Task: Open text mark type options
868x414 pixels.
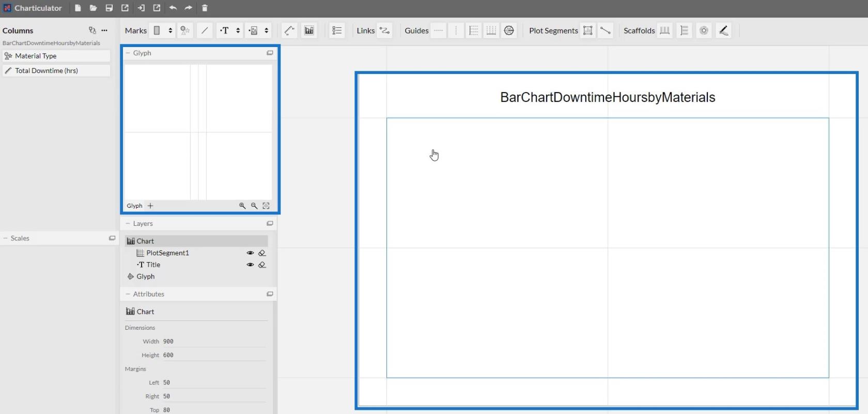Action: tap(238, 30)
